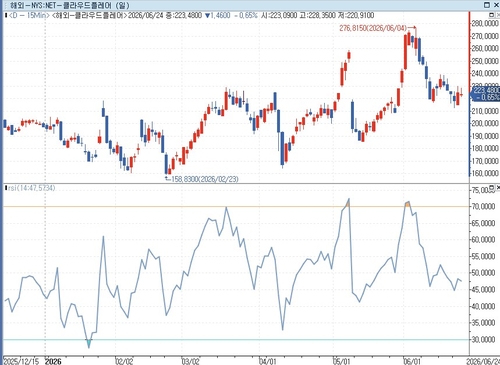This screenshot has height=365, width=500.
Task: Click the '<D - 15Min>' period label
Action: click(x=29, y=15)
